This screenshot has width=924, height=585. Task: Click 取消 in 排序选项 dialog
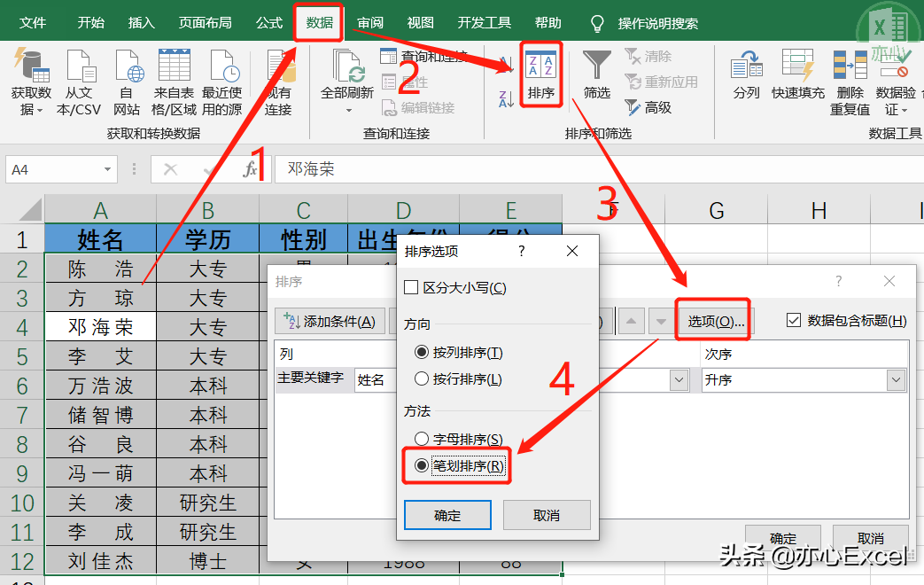pos(547,515)
